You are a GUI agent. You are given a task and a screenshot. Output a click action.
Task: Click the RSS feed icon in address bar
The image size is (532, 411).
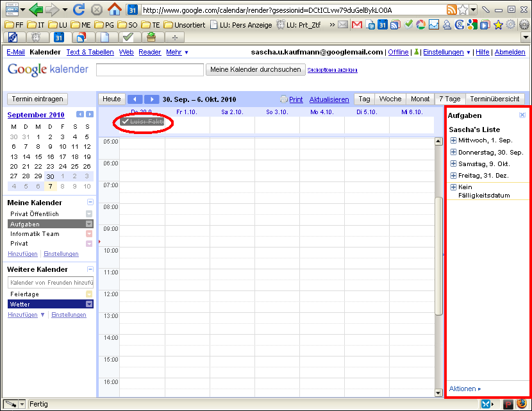click(452, 10)
